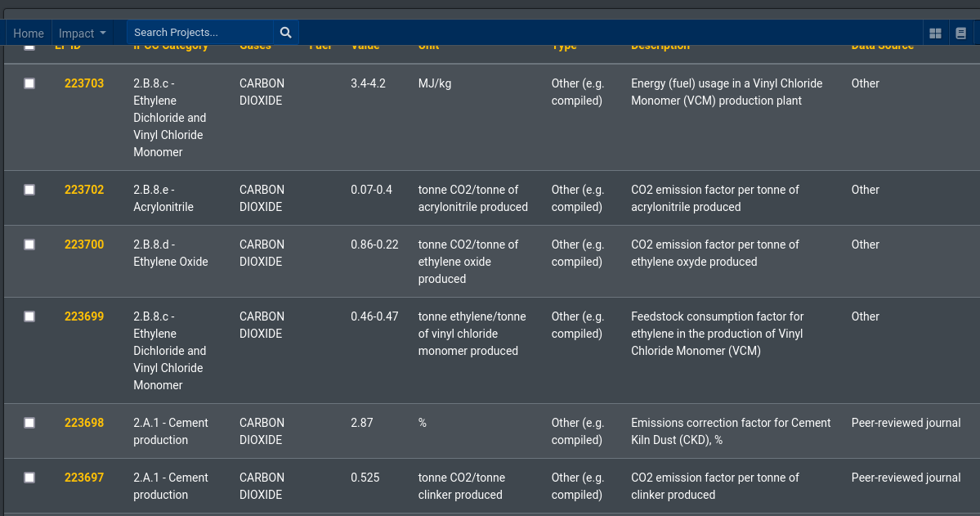Screen dimensions: 980x516
Task: Open emission factor 223703 details
Action: click(x=83, y=83)
